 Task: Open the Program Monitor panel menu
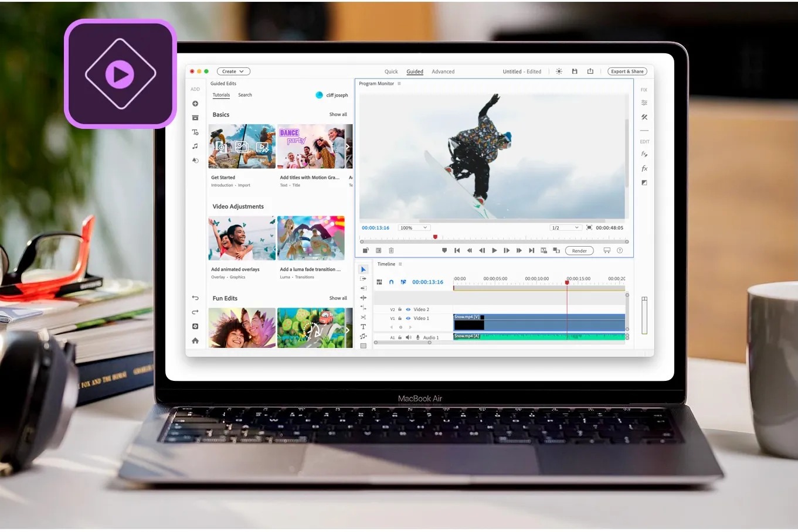[399, 84]
